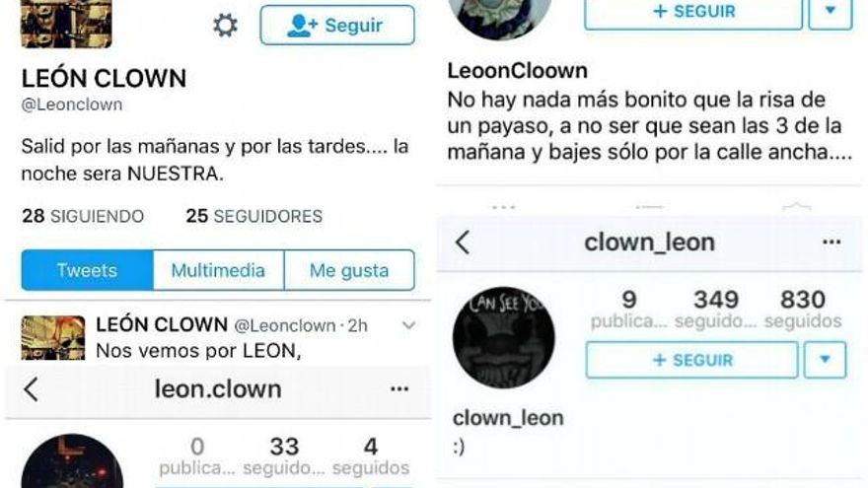The height and width of the screenshot is (488, 868).
Task: Switch to the Me gusta tab
Action: (x=349, y=270)
